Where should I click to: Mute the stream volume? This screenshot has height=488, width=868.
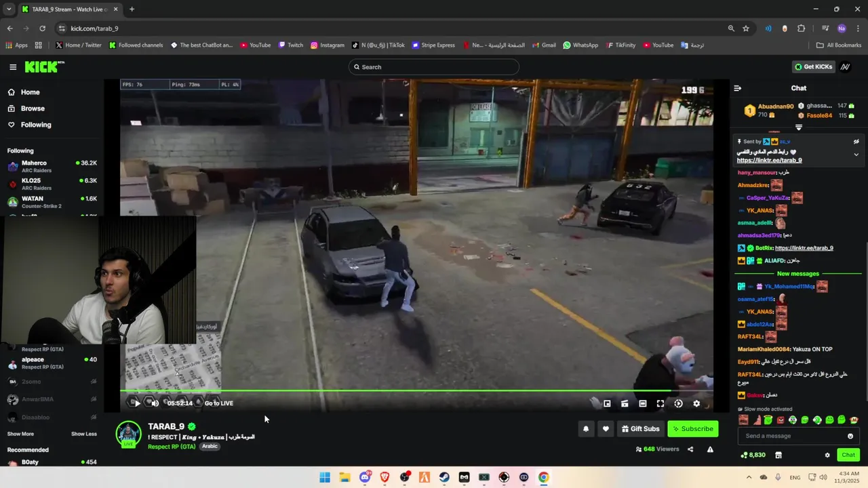(155, 403)
